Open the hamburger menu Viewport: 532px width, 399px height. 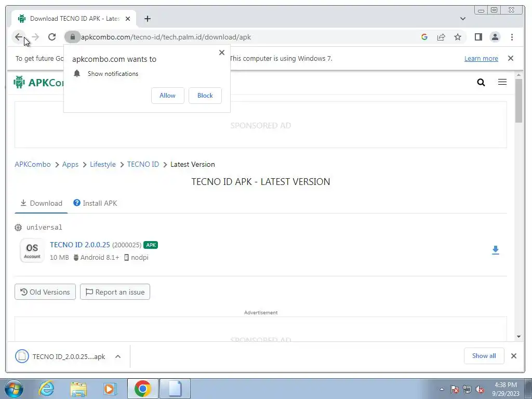pos(502,82)
